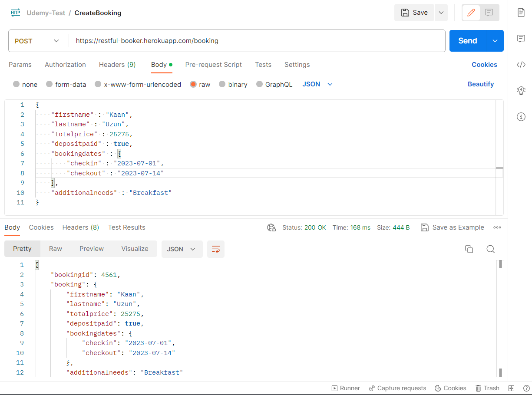Click Save as Example

click(x=453, y=227)
